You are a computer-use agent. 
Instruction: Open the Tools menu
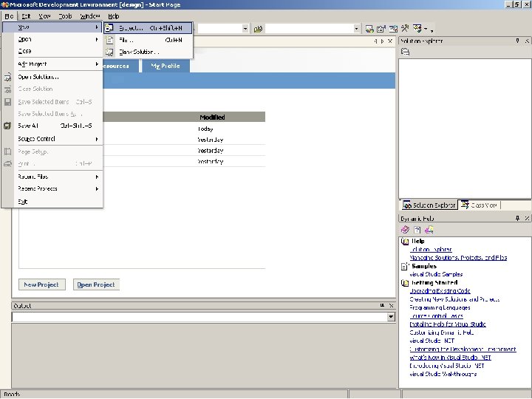pyautogui.click(x=65, y=16)
